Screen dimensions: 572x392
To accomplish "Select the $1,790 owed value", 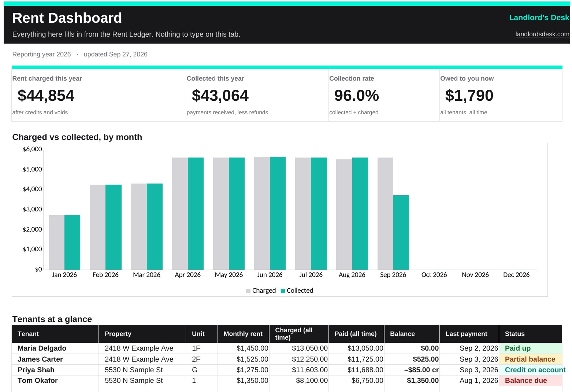I will point(469,96).
